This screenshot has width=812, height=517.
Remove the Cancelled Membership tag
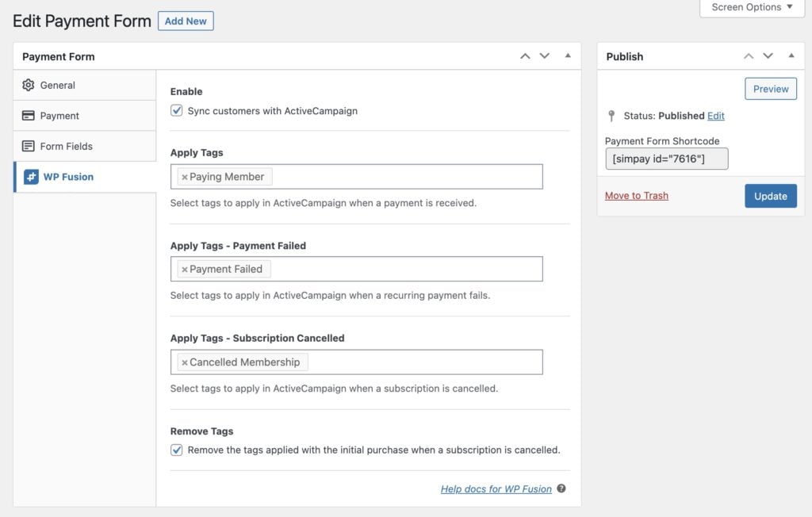click(x=184, y=362)
